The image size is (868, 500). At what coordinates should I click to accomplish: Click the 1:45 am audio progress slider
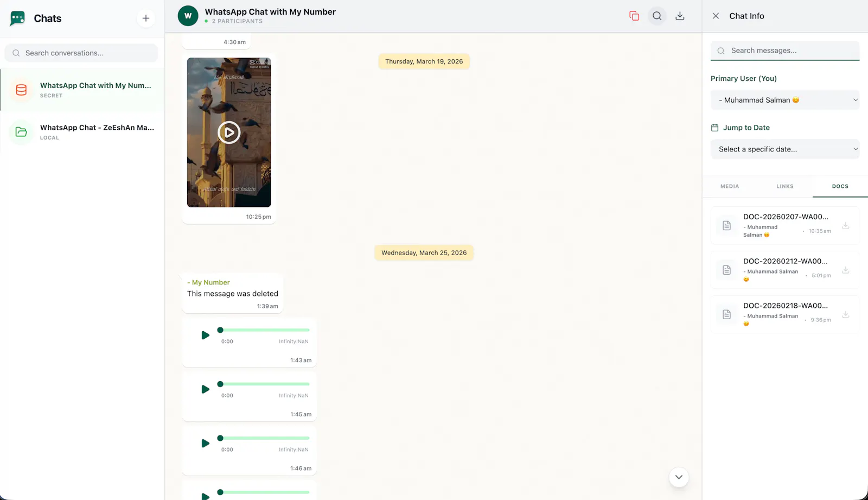(x=265, y=384)
